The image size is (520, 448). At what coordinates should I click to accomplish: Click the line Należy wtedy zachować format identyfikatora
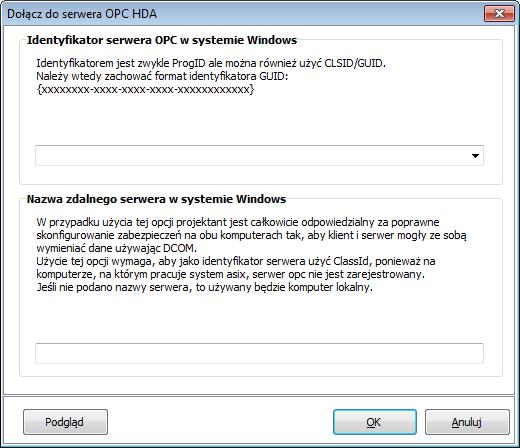pos(162,76)
